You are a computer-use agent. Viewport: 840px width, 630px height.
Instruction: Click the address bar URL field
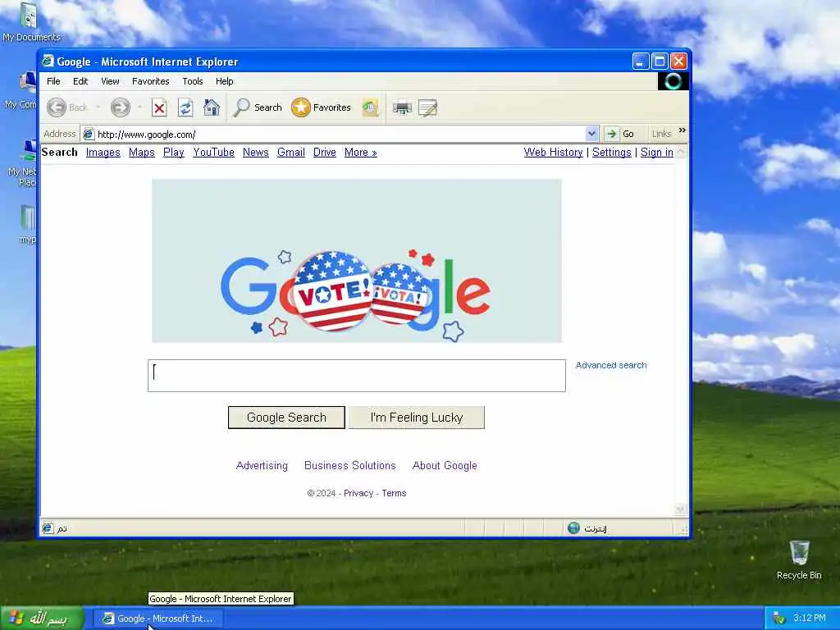click(x=340, y=134)
